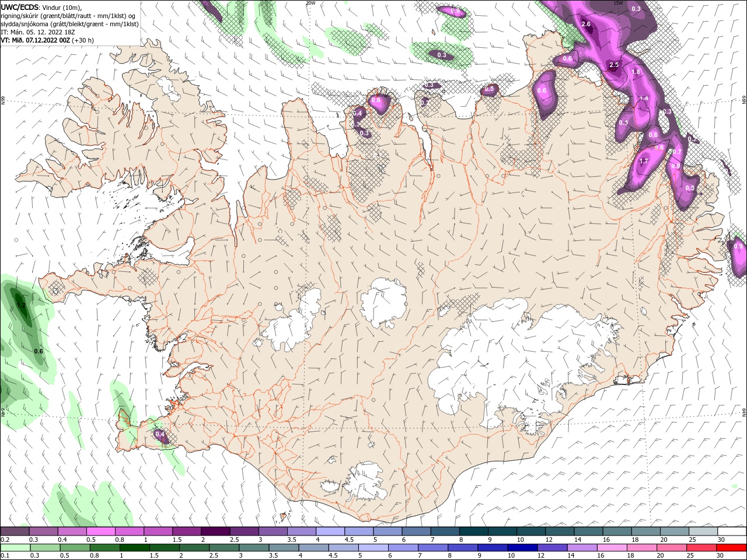Select lower legend swatch between 3.5 and 4

pos(283,548)
